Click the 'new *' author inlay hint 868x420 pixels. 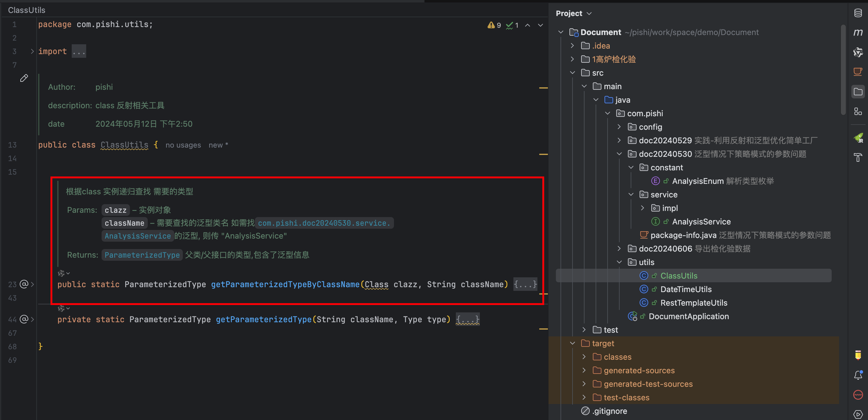218,145
